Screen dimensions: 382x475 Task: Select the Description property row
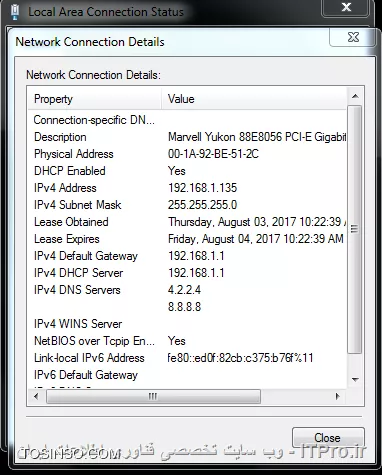click(60, 137)
